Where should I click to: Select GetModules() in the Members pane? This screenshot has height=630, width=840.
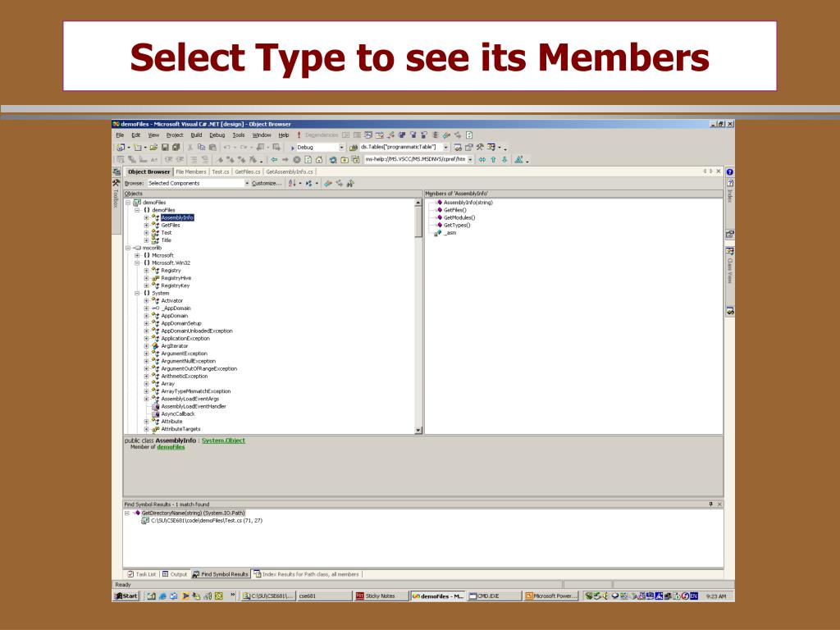[x=459, y=218]
